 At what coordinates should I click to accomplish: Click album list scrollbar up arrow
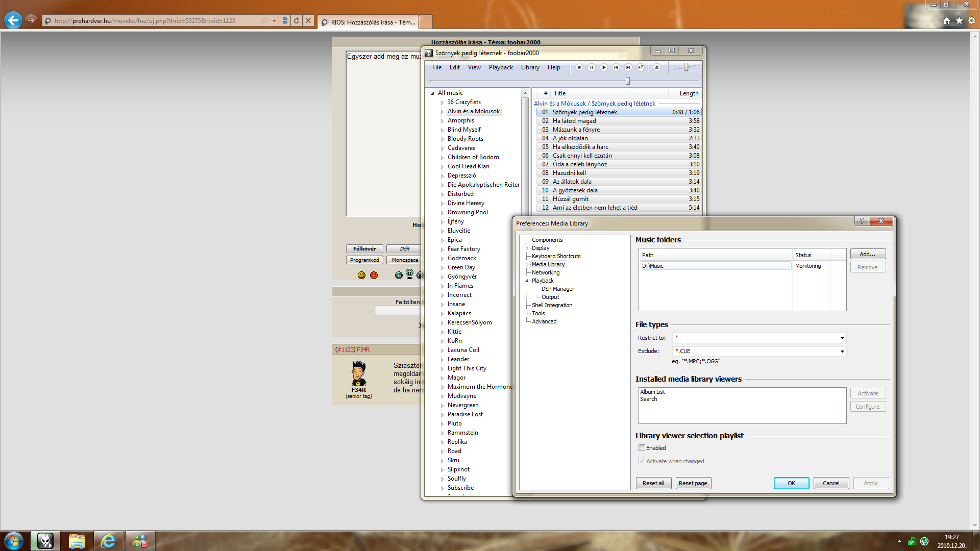coord(525,93)
